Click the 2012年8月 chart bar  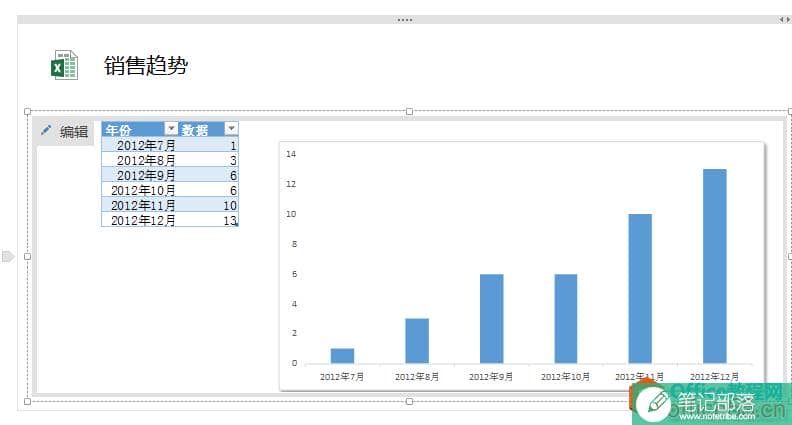coord(417,341)
